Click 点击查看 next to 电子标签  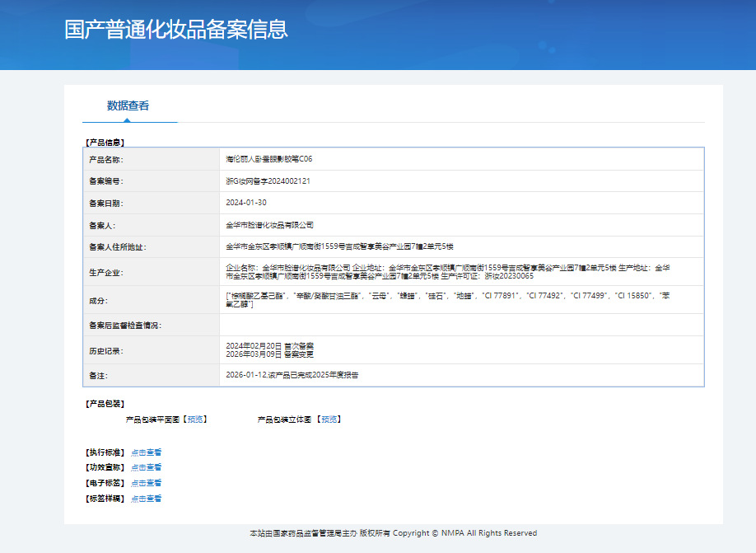pos(146,483)
